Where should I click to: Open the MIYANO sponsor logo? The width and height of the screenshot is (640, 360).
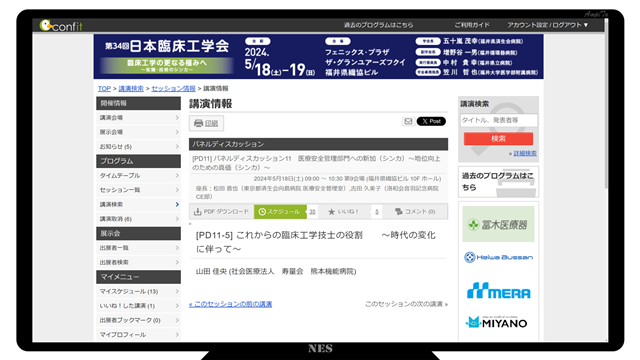coord(496,322)
